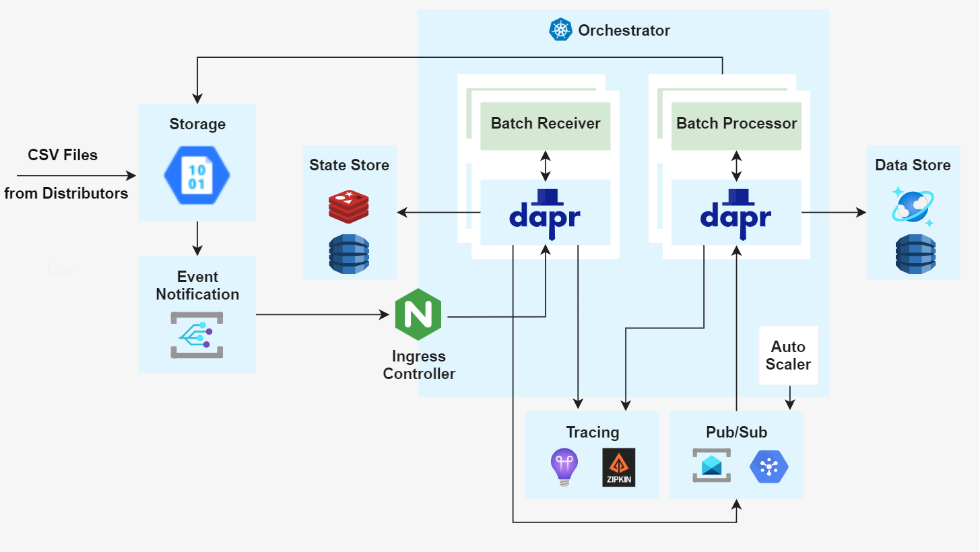This screenshot has width=980, height=552.
Task: Select the 'from Distributors' text
Action: click(x=66, y=193)
